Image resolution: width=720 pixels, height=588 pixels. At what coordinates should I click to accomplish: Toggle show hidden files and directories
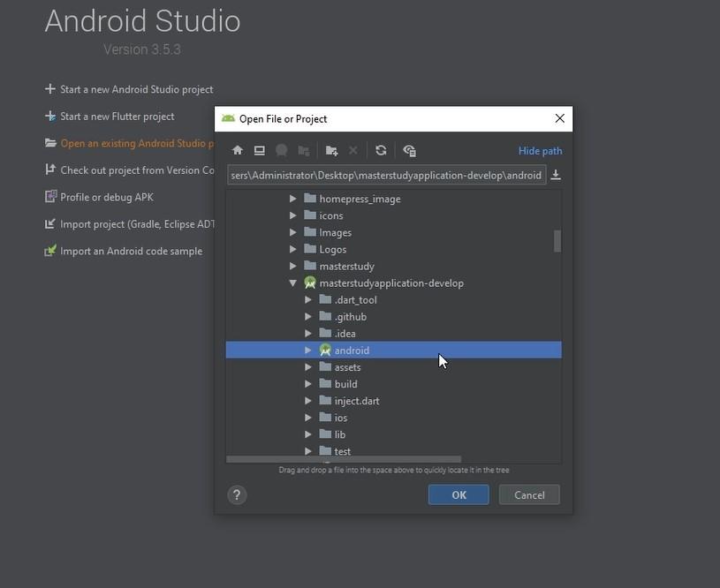pos(409,151)
